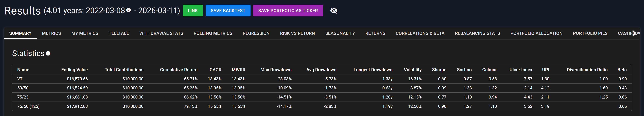This screenshot has width=644, height=116.
Task: Click the info icon next to Statistics
Action: [x=48, y=53]
